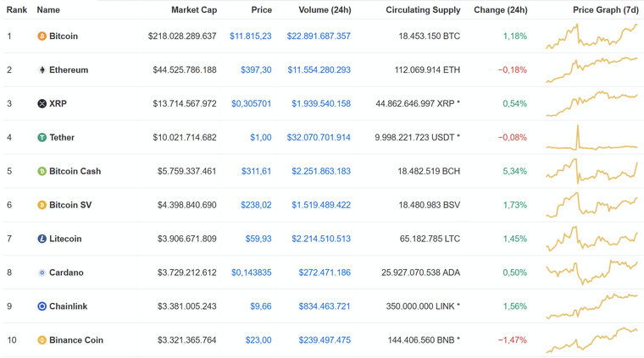The width and height of the screenshot is (644, 358).
Task: Click Bitcoin Cash change 5,34%
Action: (x=515, y=171)
